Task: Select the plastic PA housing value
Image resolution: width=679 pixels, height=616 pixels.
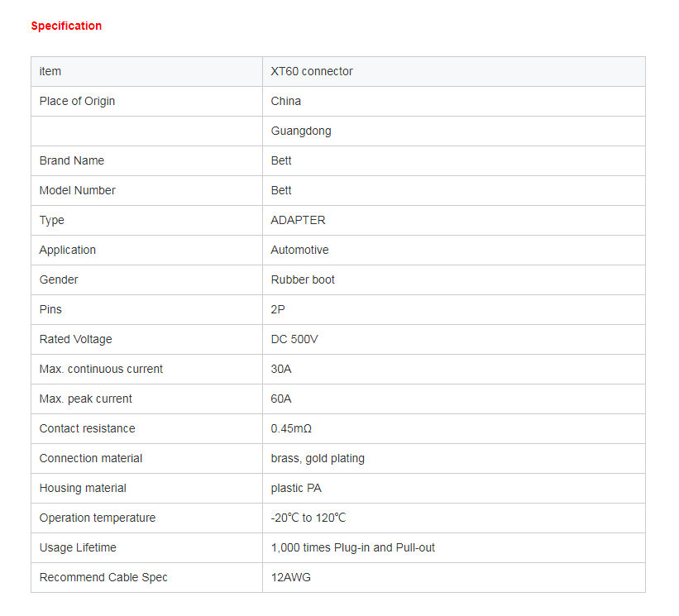Action: 296,489
